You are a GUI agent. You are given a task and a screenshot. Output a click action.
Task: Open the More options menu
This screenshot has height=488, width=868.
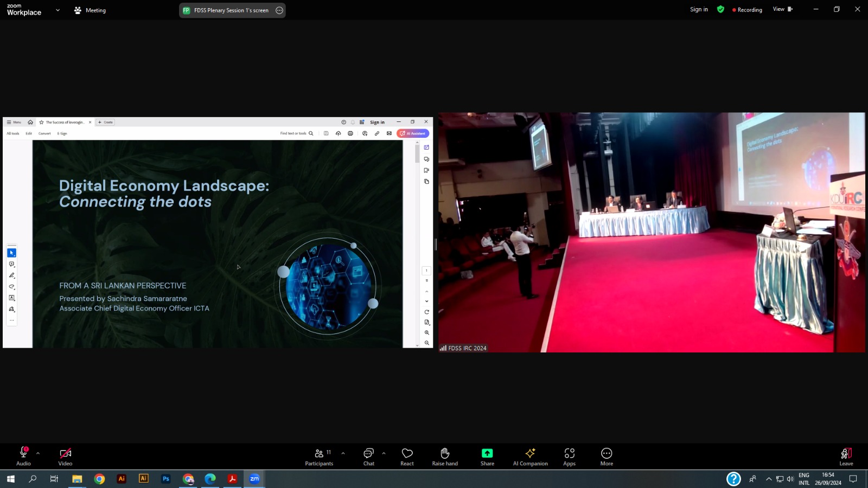click(x=607, y=456)
